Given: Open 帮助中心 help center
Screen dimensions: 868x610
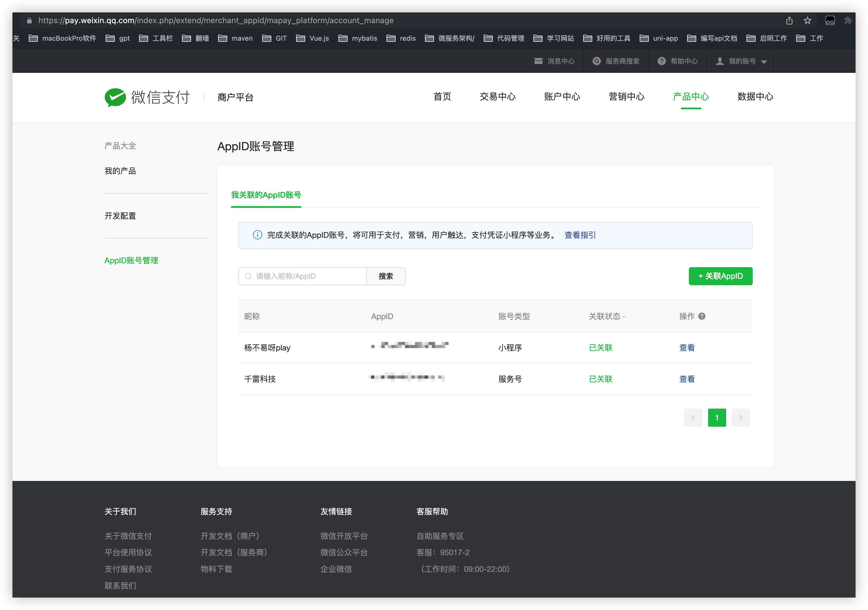Looking at the screenshot, I should 678,61.
